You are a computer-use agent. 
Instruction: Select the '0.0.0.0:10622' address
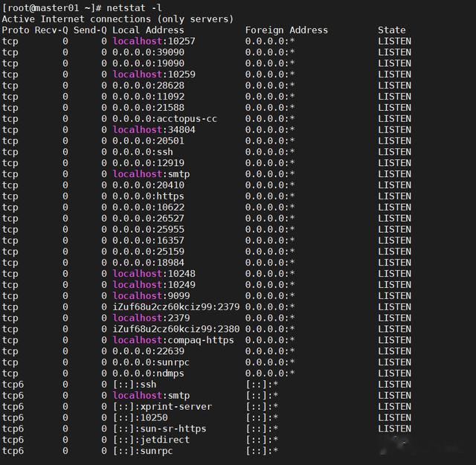[148, 208]
